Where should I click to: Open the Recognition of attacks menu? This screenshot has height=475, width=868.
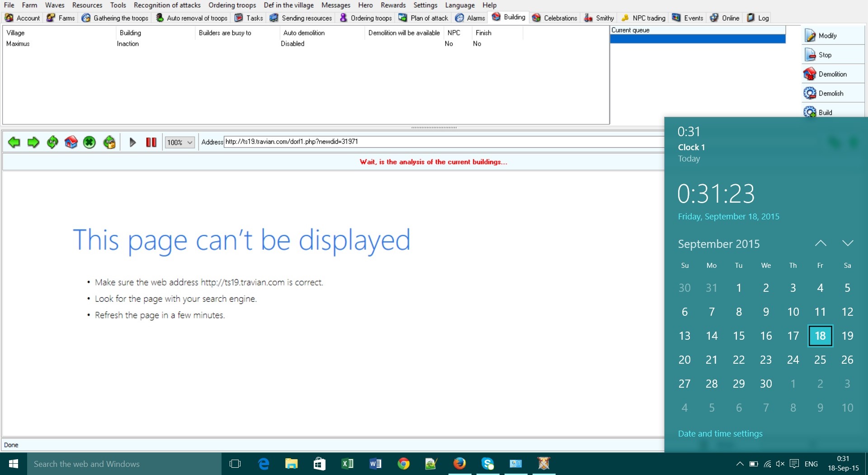(167, 5)
